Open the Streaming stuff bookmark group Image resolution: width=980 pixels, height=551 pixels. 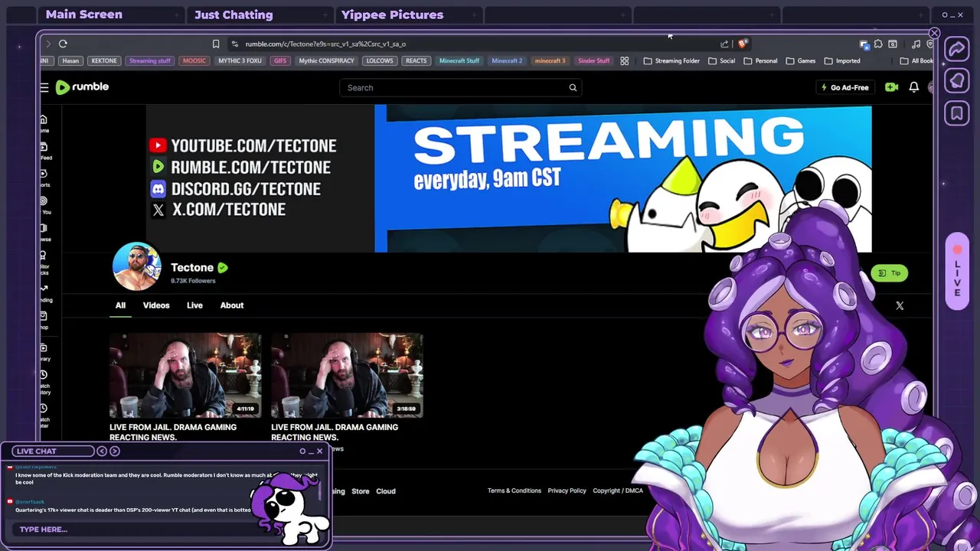click(x=150, y=60)
